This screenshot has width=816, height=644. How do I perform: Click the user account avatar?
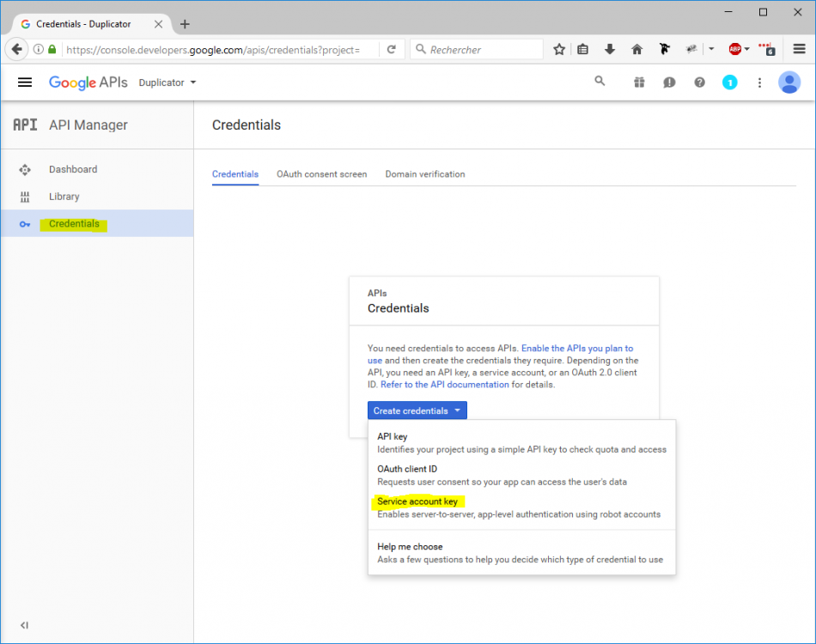coord(789,82)
